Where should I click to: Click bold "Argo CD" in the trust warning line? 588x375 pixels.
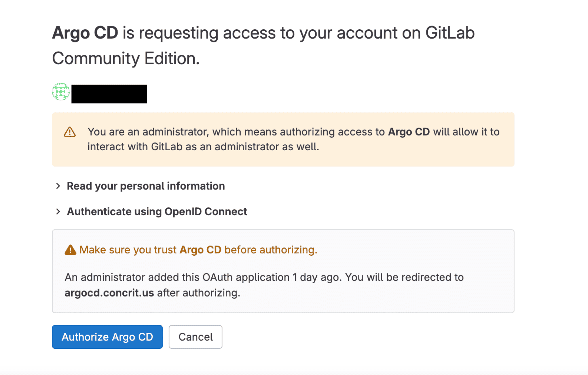[201, 250]
